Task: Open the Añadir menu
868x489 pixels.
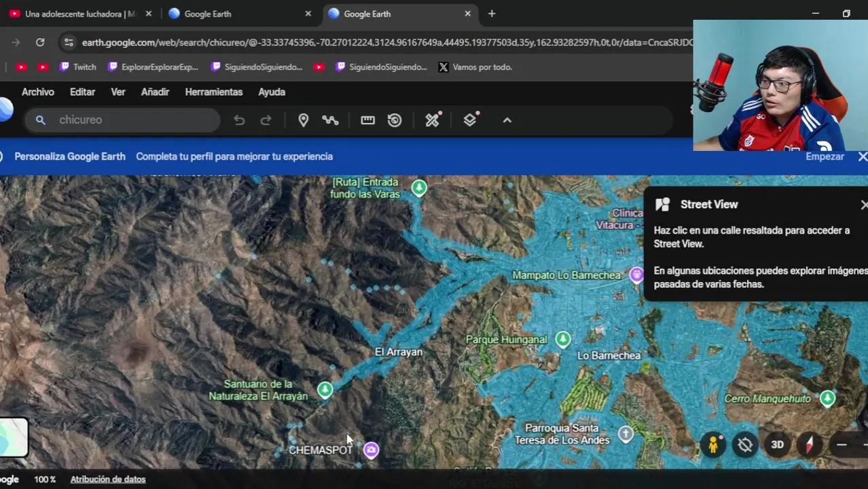Action: [x=155, y=92]
